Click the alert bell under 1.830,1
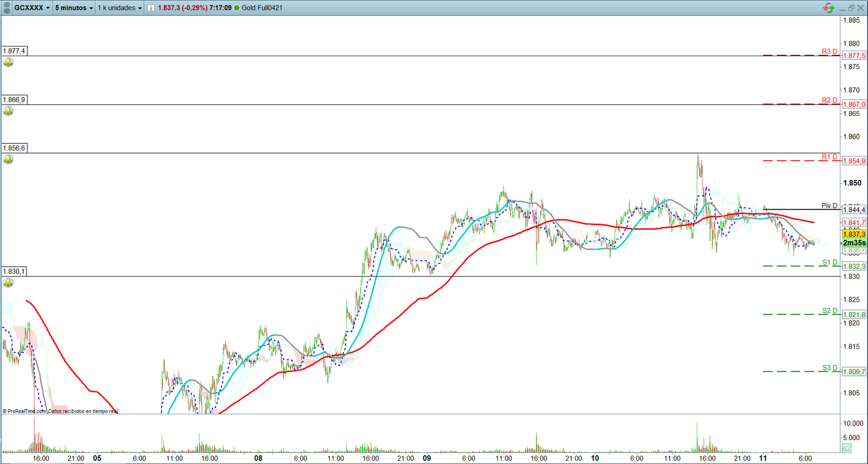This screenshot has height=464, width=868. 8,283
